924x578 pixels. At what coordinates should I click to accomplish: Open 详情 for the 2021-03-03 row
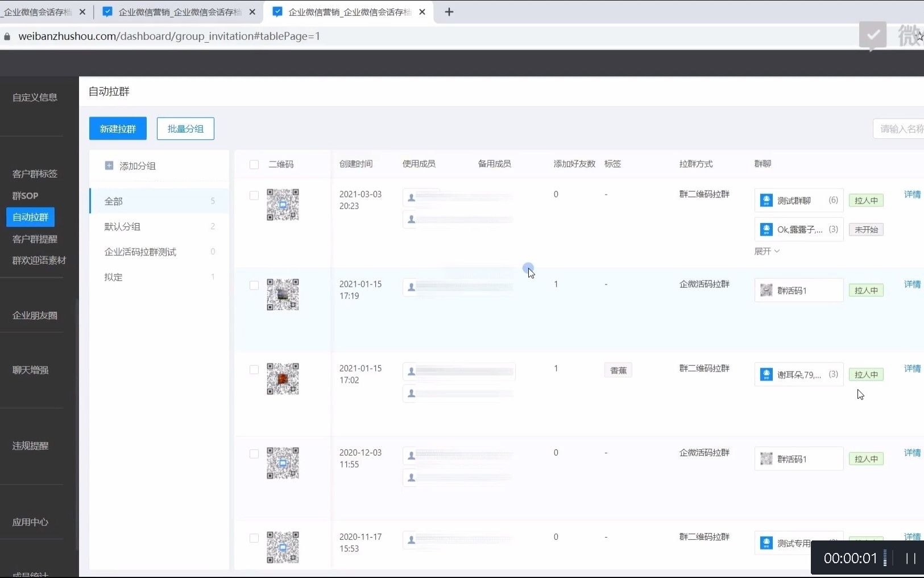pyautogui.click(x=912, y=194)
